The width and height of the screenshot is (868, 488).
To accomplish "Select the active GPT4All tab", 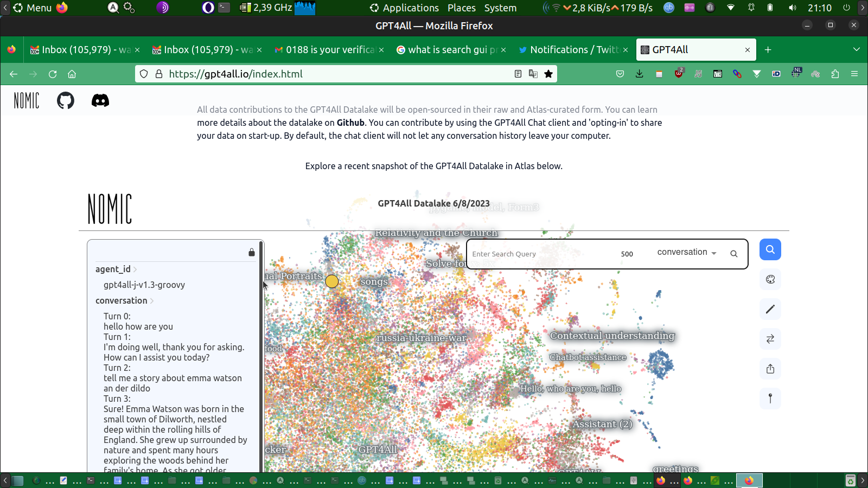I will [697, 50].
